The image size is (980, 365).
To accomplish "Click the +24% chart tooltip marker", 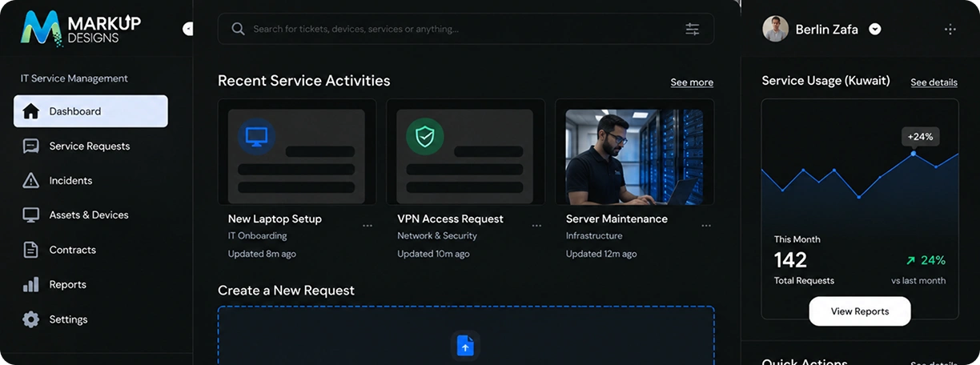I will click(921, 137).
